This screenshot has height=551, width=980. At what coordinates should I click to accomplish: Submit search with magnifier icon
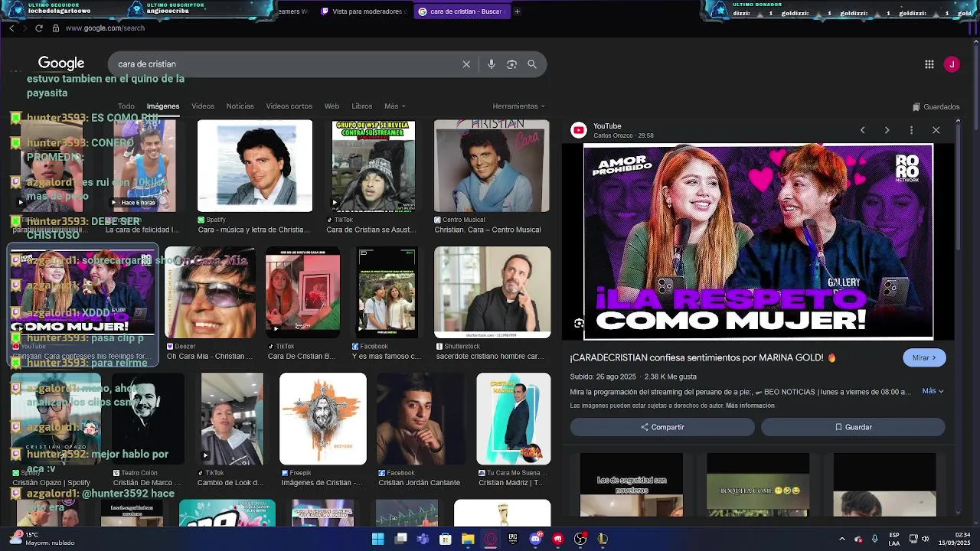tap(532, 64)
